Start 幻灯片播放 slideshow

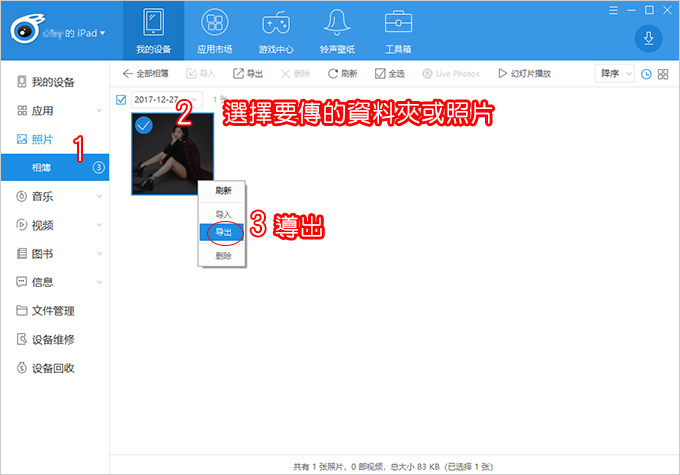(524, 74)
